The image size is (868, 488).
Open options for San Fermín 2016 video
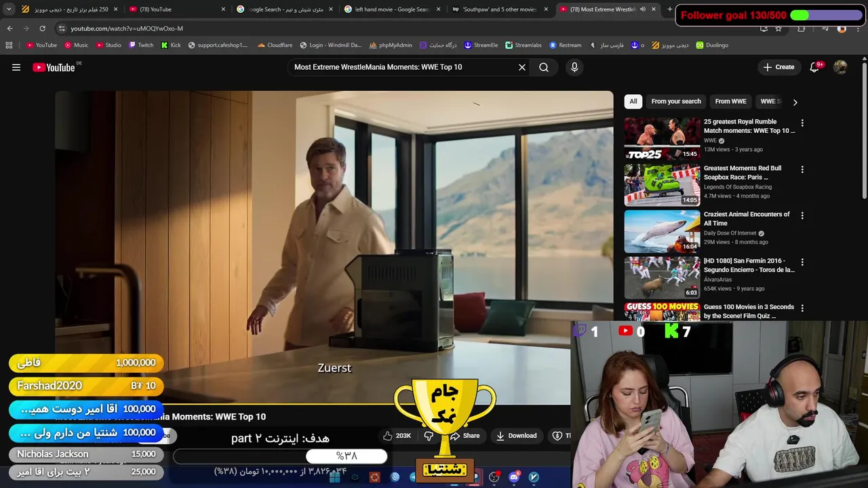[802, 262]
